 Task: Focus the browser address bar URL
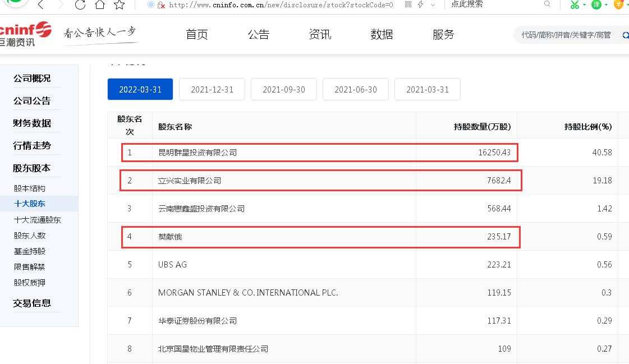point(281,5)
